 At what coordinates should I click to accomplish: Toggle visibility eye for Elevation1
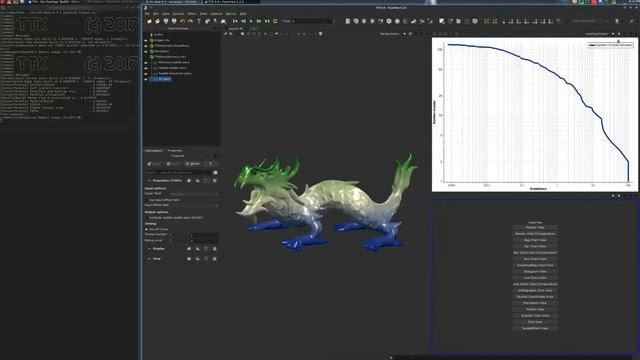pyautogui.click(x=146, y=51)
